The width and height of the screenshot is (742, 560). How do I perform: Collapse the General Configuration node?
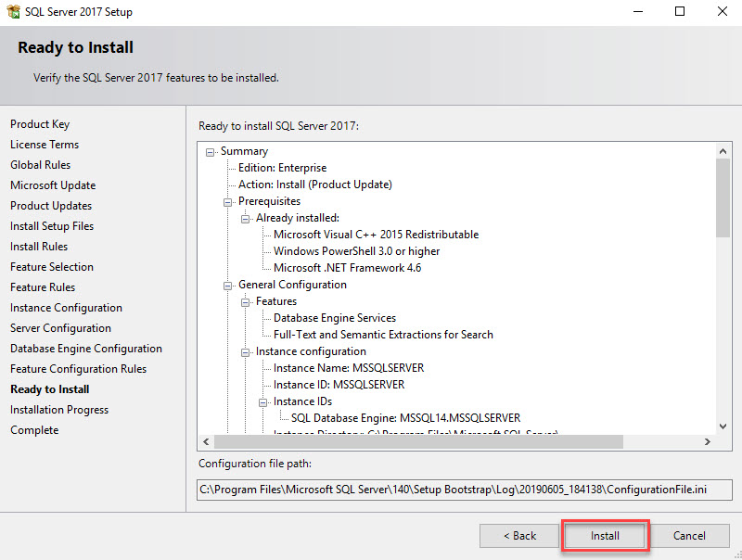pos(227,286)
